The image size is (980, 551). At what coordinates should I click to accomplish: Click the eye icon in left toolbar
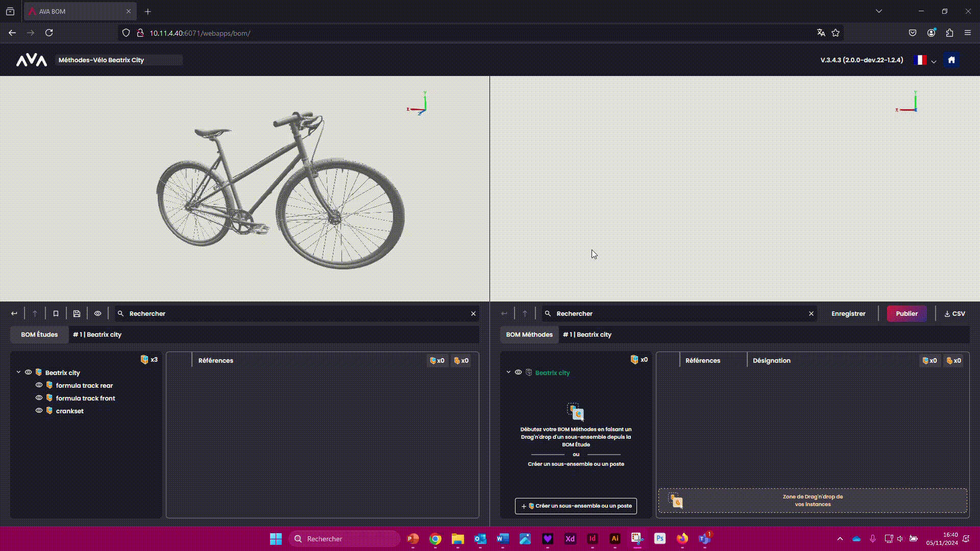tap(97, 314)
